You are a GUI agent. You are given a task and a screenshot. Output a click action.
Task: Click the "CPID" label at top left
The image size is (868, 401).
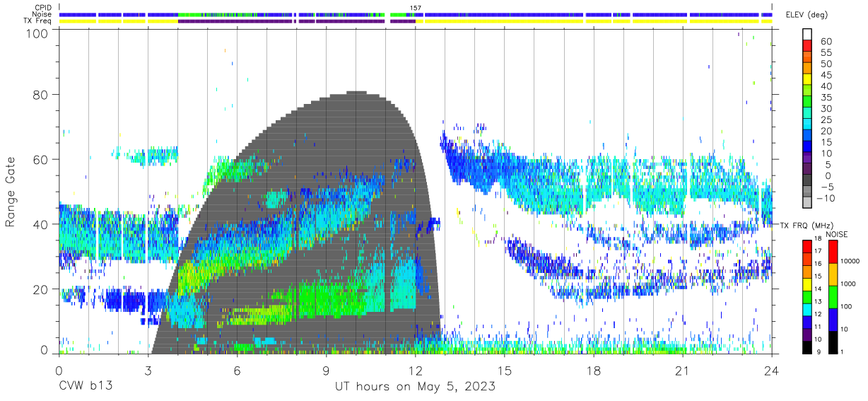click(42, 8)
